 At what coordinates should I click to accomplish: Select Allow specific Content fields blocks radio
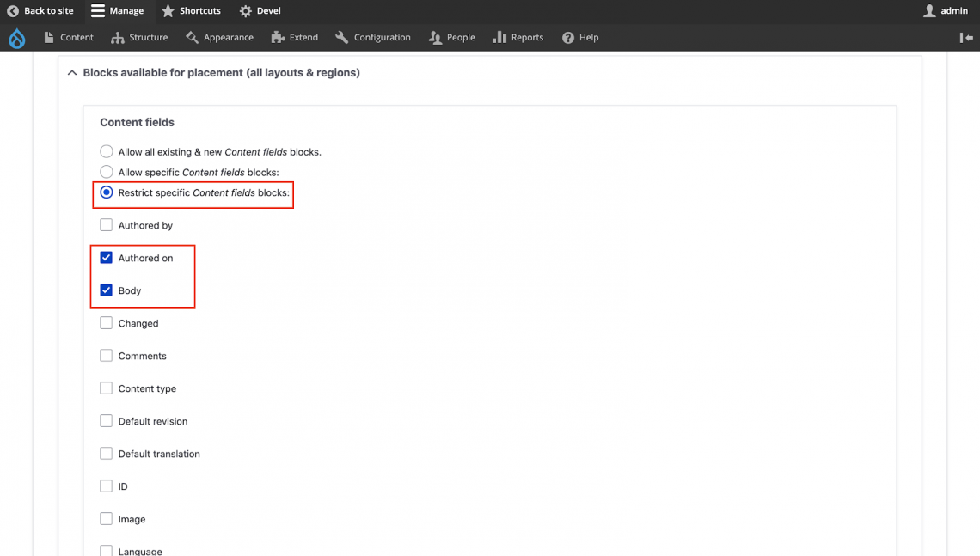107,172
